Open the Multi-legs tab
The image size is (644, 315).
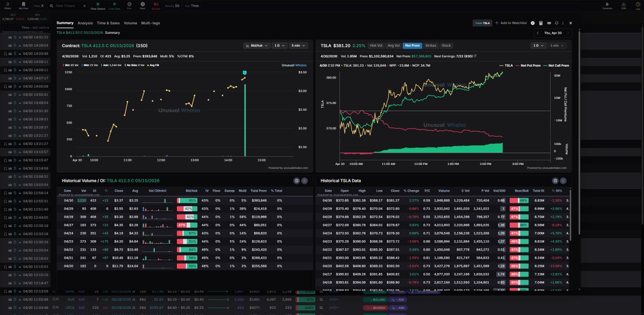[x=150, y=23]
